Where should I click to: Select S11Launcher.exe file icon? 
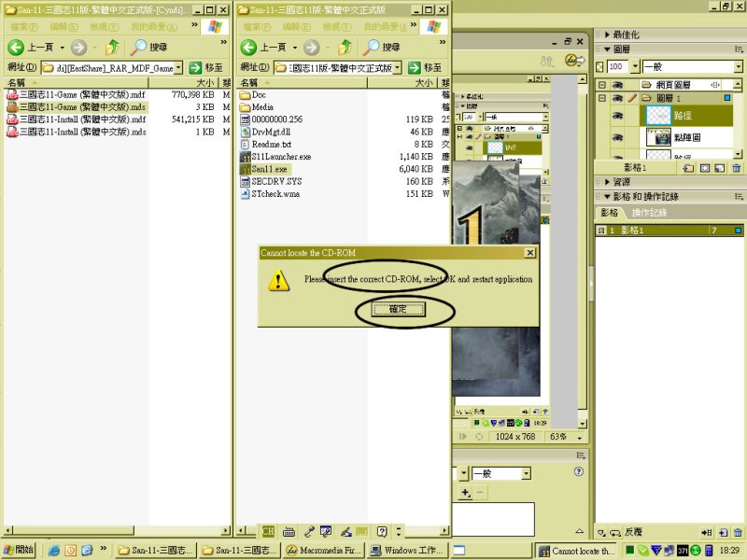point(245,157)
